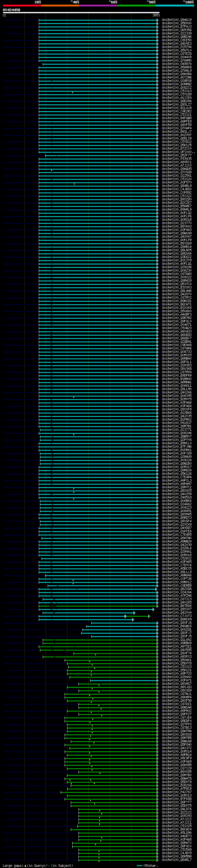
Task: Select the UniRef100_O80369 label
Action: coord(176,690)
